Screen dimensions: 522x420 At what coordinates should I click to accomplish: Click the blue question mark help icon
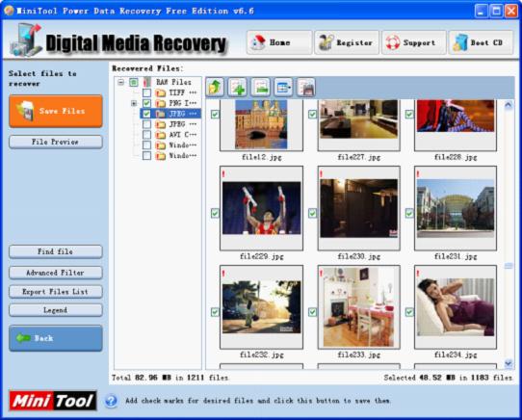point(111,401)
